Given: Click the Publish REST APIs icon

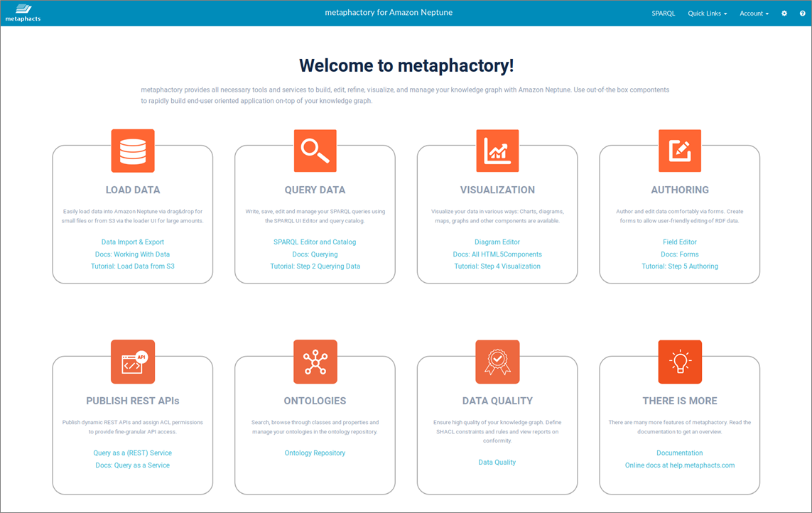Looking at the screenshot, I should click(x=133, y=362).
